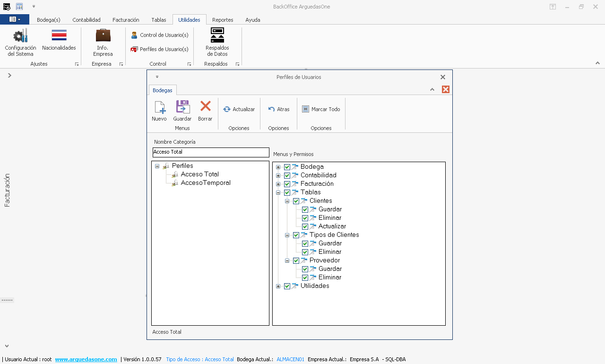This screenshot has height=364, width=605.
Task: Toggle Actualizar checkbox under Clientes
Action: (305, 226)
